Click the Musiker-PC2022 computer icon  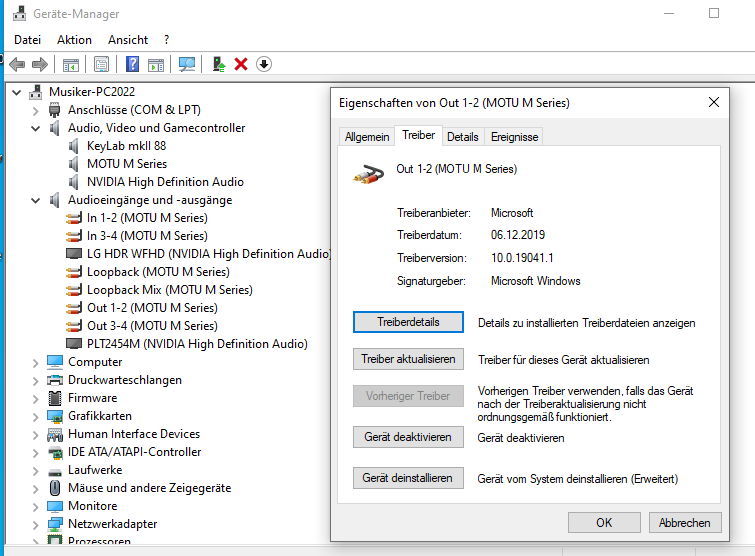[36, 92]
